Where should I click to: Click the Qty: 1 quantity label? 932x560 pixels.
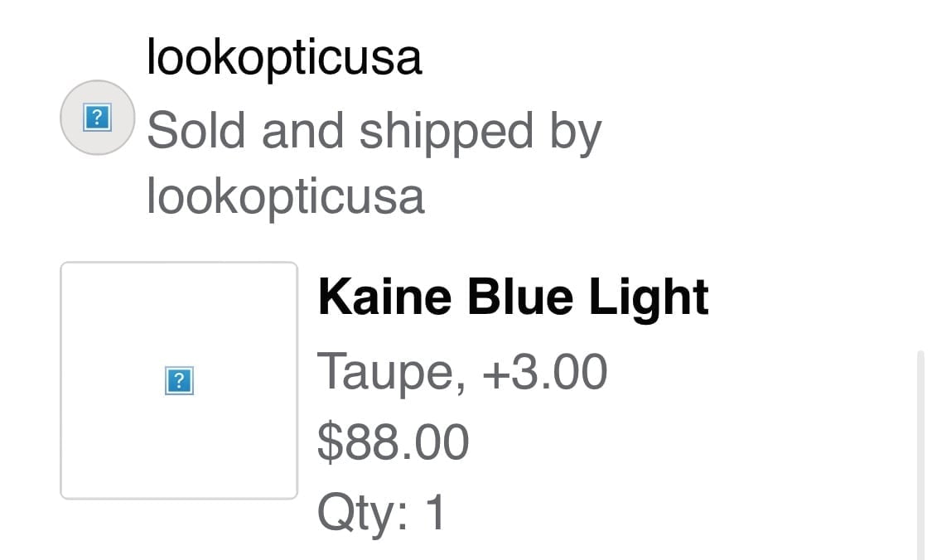[x=381, y=513]
